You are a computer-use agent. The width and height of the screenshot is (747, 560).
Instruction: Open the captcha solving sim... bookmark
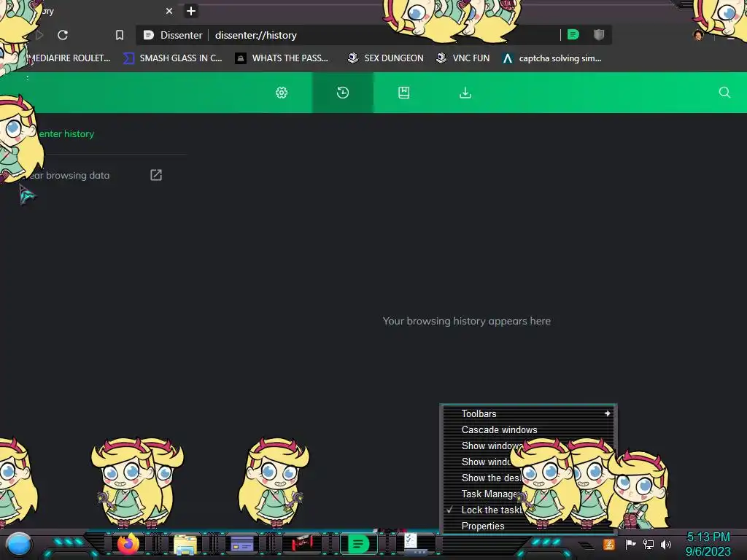click(x=552, y=58)
